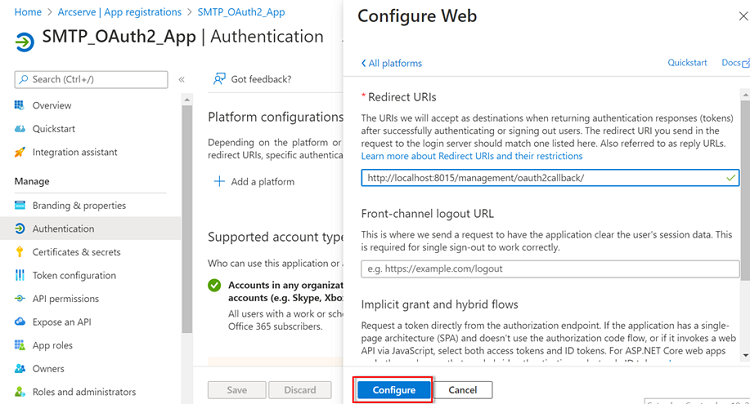The width and height of the screenshot is (750, 404).
Task: Click the green check icon in Redirect URI field
Action: (x=730, y=178)
